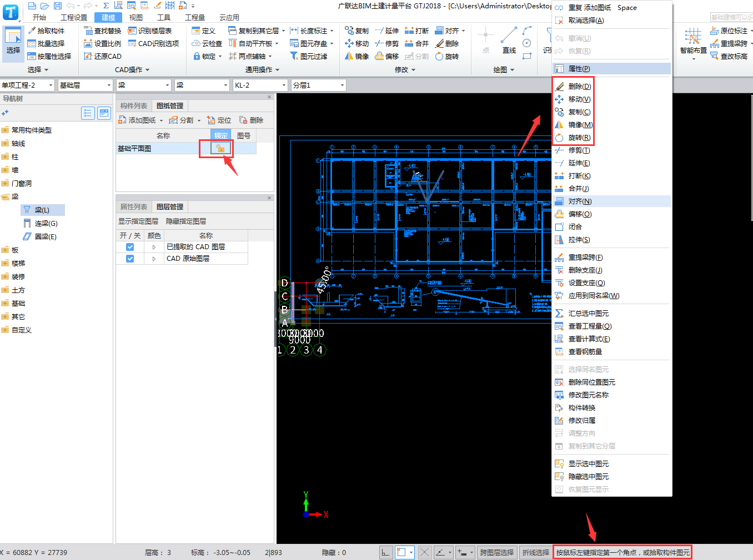
Task: Click 按属性选择 button
Action: (49, 56)
